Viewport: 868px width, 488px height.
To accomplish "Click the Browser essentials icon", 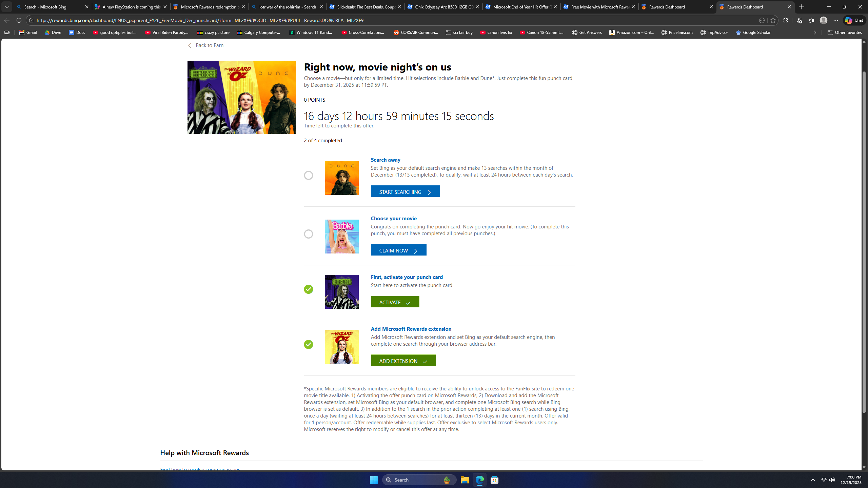I will point(799,20).
